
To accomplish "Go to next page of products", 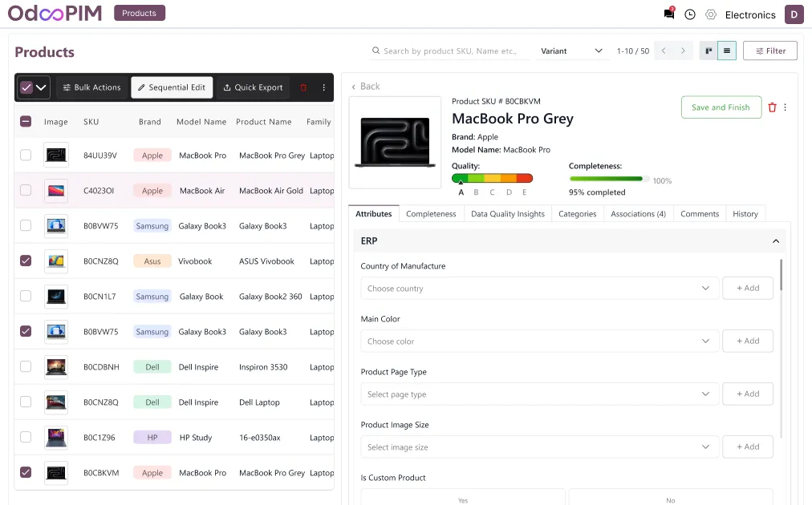I will pyautogui.click(x=683, y=50).
